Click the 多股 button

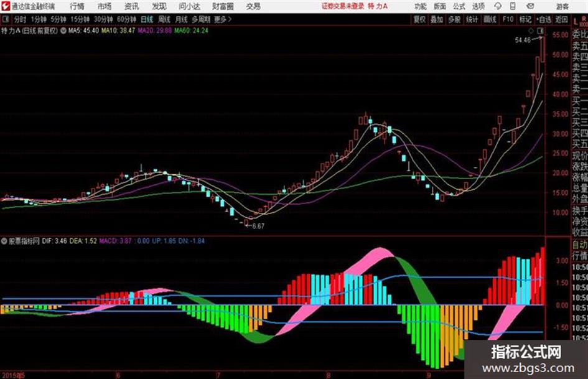454,19
